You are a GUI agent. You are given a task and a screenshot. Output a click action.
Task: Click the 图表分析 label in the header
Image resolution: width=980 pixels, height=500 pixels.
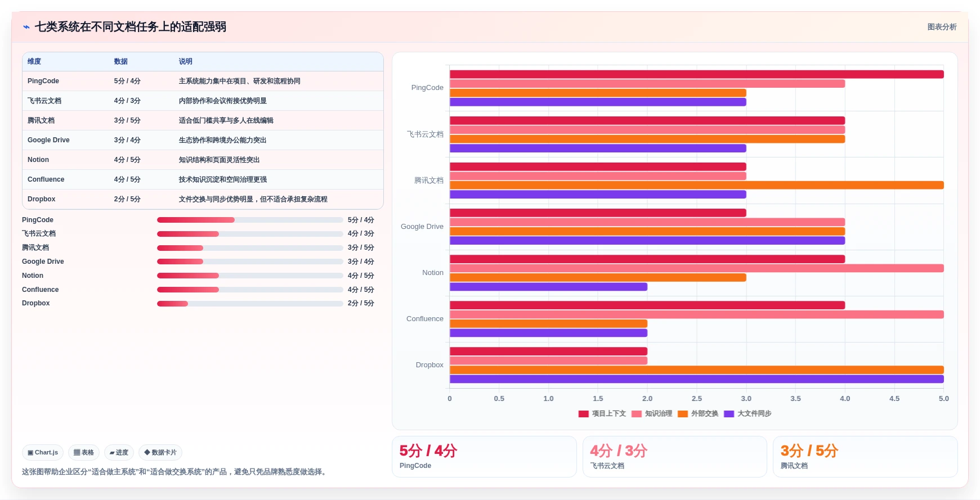[x=942, y=27]
